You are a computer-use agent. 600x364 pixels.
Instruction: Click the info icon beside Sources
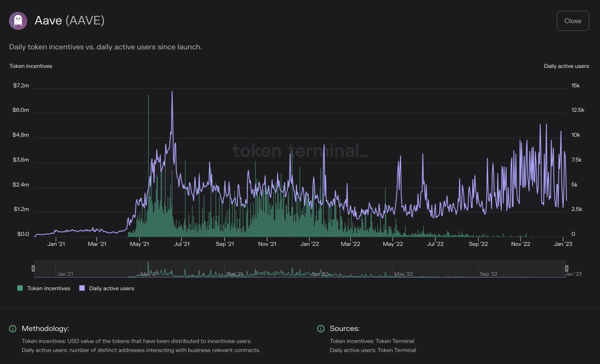pos(320,329)
